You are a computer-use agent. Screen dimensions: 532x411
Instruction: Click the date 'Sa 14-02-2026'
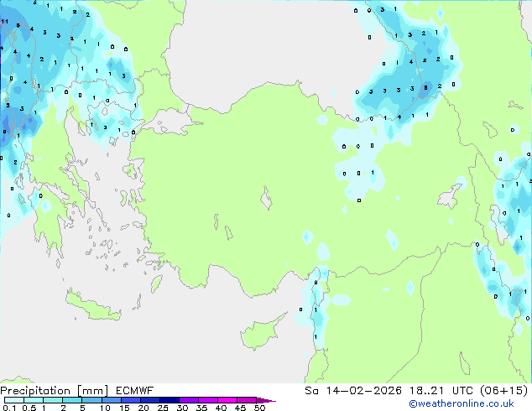point(353,391)
